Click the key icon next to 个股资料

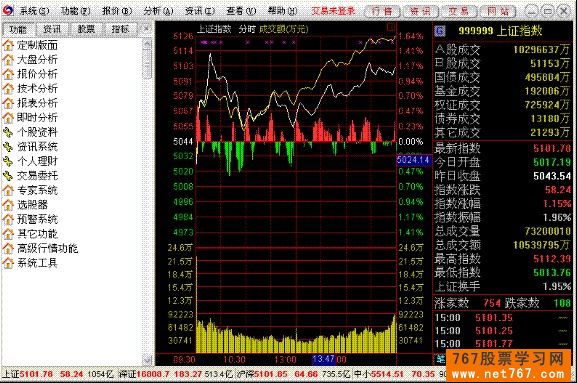[8, 132]
